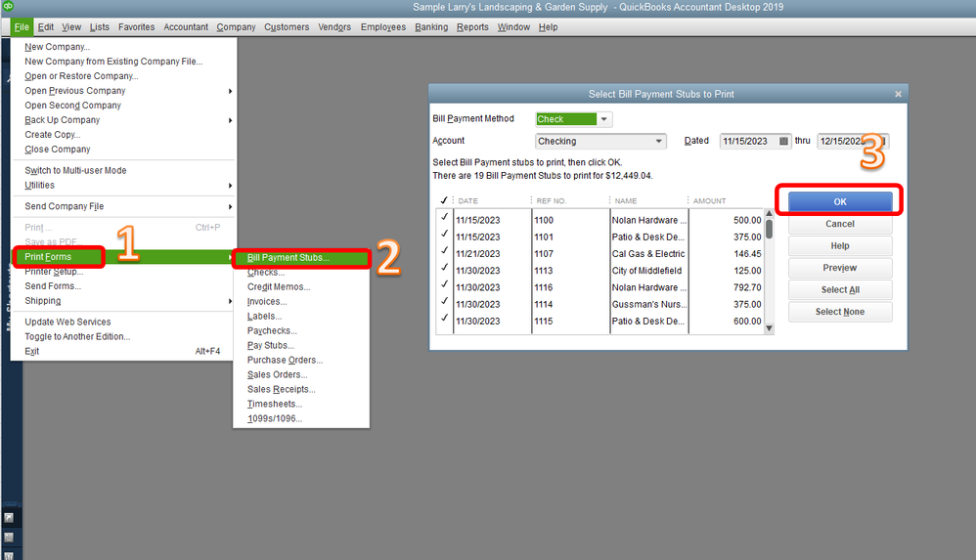976x560 pixels.
Task: Click the checkmark column header
Action: click(x=444, y=200)
